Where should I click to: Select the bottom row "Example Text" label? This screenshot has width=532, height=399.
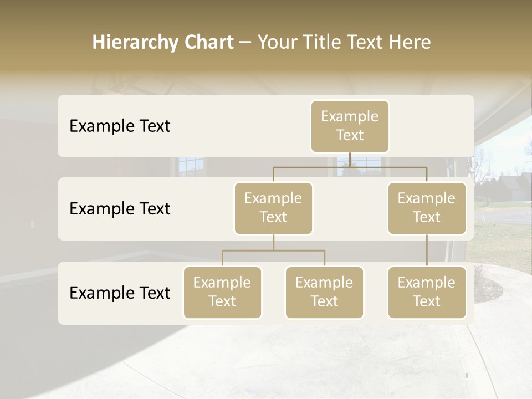coord(120,293)
